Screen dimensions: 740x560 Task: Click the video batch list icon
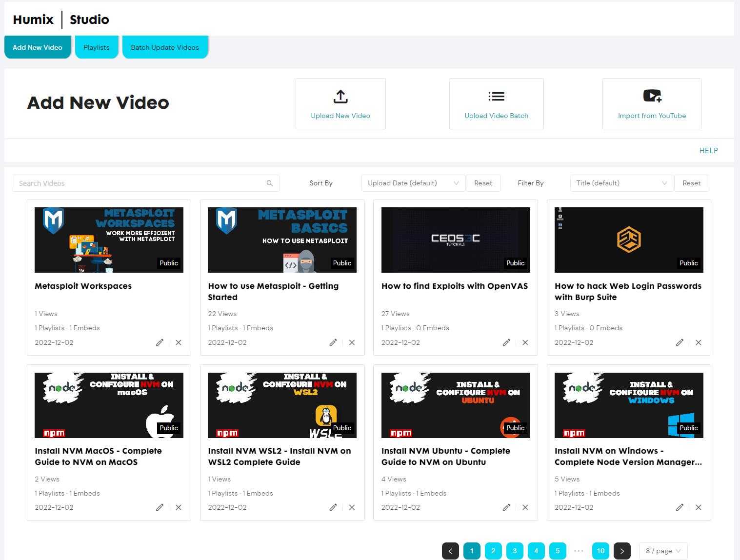click(x=497, y=97)
